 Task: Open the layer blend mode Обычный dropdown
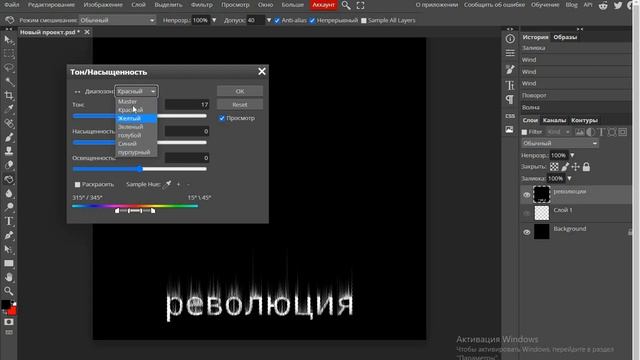pos(560,143)
